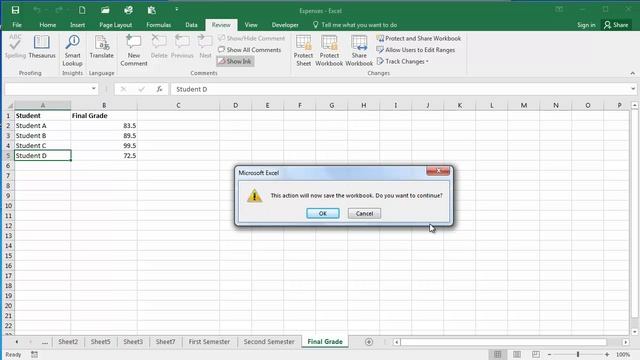Click the Protect Sheet icon
The image size is (640, 360).
click(303, 50)
